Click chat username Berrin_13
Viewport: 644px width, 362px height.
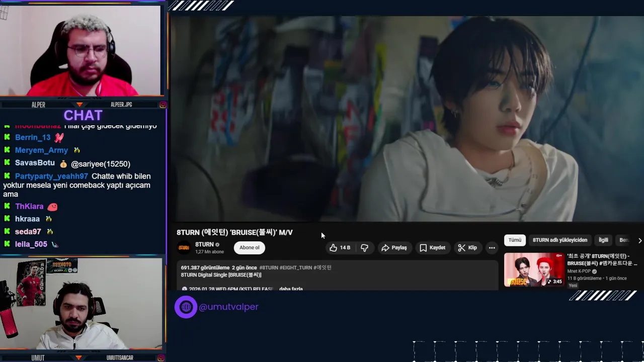33,137
